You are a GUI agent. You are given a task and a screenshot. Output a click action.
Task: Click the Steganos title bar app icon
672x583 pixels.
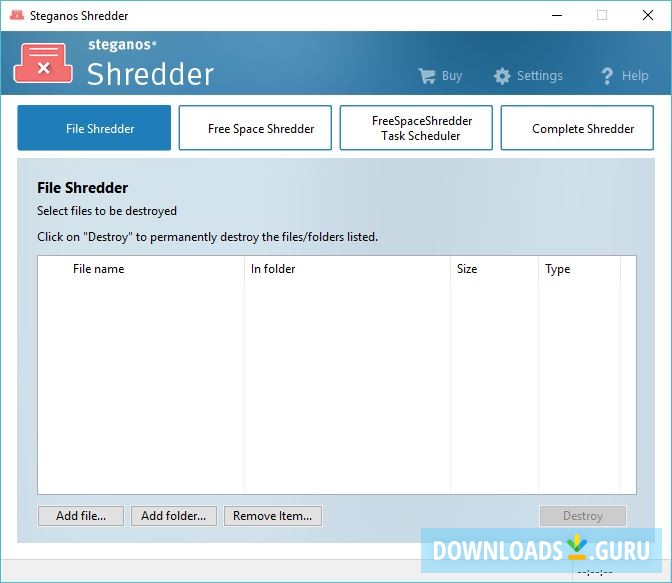point(17,15)
